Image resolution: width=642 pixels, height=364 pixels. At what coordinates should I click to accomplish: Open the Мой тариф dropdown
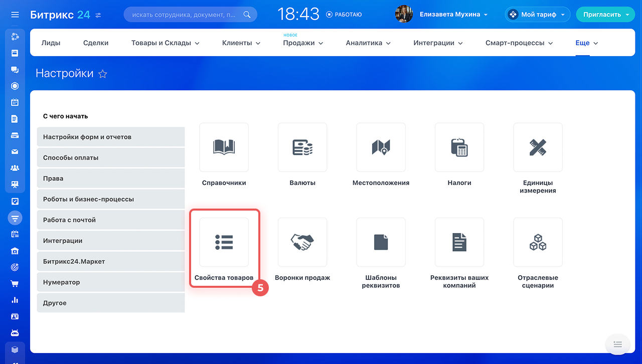click(538, 15)
